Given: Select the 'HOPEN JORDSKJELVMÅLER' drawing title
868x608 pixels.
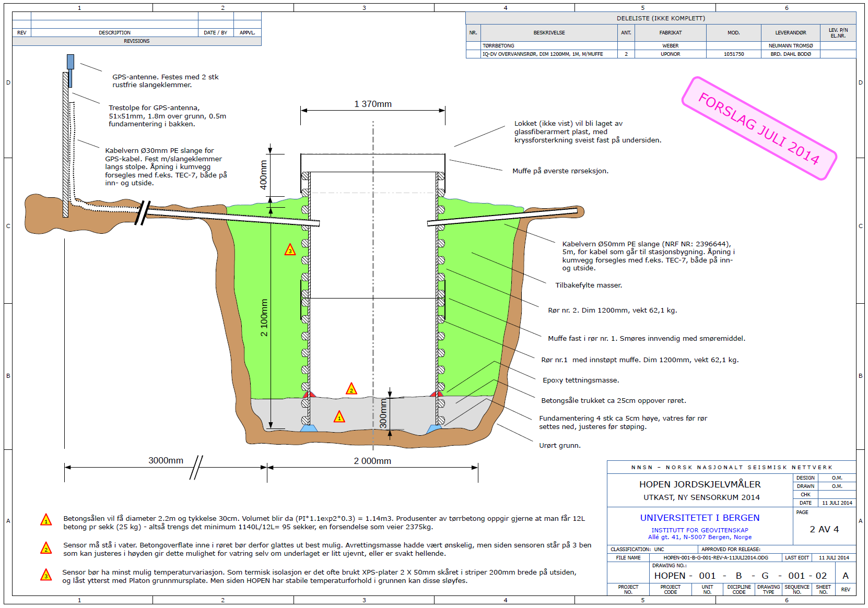Looking at the screenshot, I should pyautogui.click(x=700, y=484).
